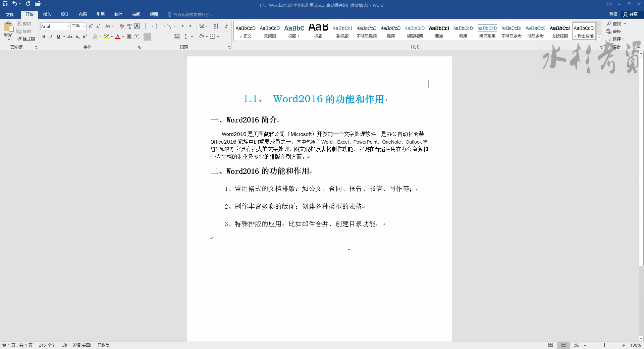This screenshot has height=349, width=644.
Task: Click the Clear Formatting eraser icon
Action: point(122,26)
